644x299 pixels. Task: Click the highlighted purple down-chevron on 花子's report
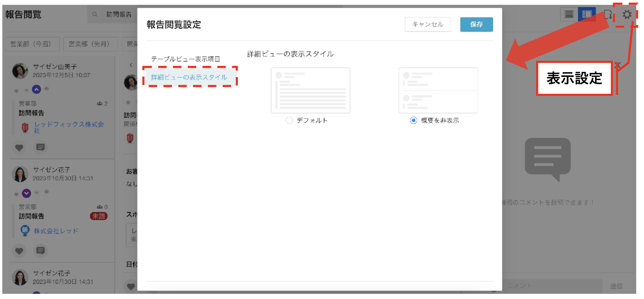pos(27,193)
